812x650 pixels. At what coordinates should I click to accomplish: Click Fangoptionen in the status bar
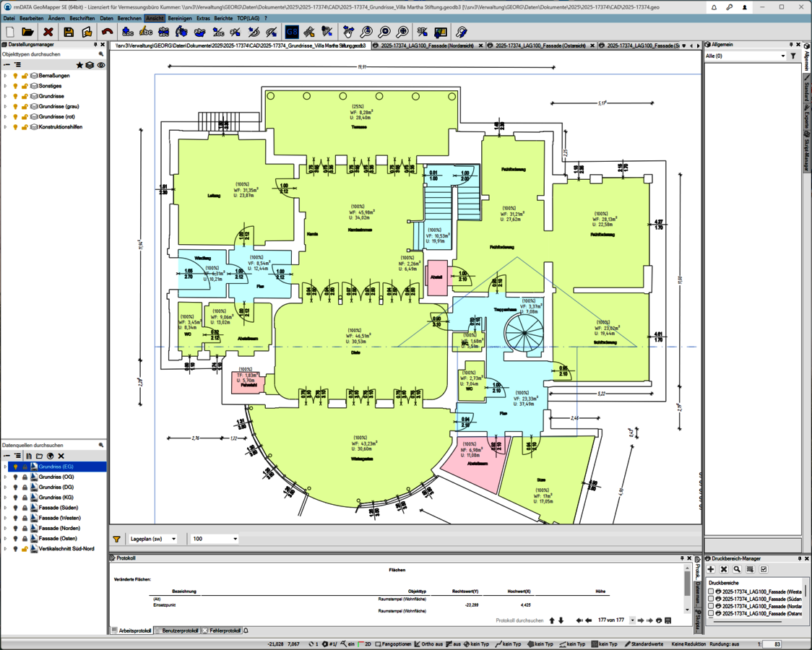pyautogui.click(x=394, y=643)
